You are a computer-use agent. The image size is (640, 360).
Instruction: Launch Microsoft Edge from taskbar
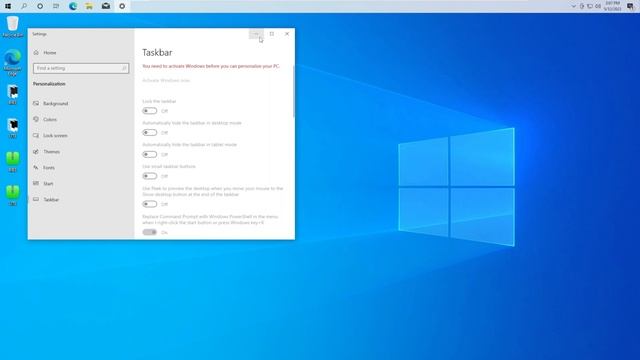point(73,6)
